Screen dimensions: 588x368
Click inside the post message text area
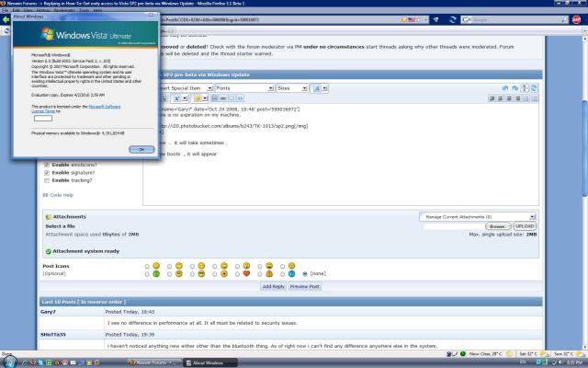pyautogui.click(x=341, y=155)
